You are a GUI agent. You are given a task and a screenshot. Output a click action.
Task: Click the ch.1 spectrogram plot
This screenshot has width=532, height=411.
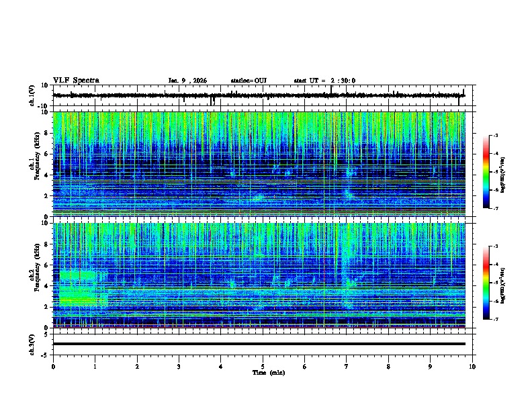pos(259,164)
